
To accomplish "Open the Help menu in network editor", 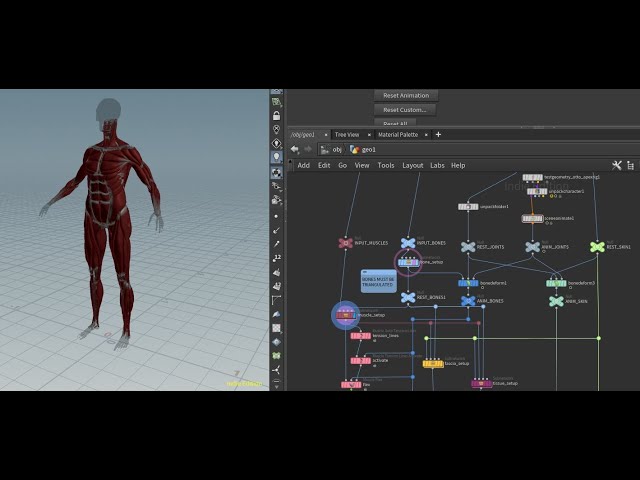I will [x=458, y=165].
